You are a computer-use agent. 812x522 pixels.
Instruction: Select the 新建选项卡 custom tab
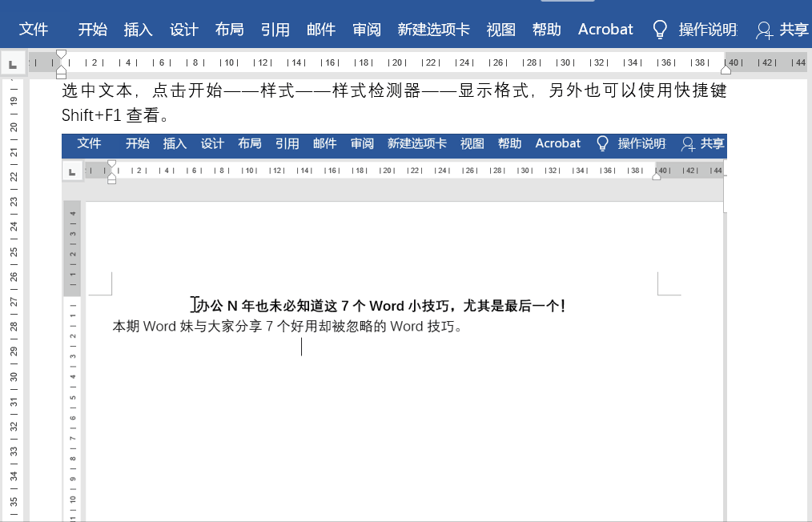[x=433, y=29]
